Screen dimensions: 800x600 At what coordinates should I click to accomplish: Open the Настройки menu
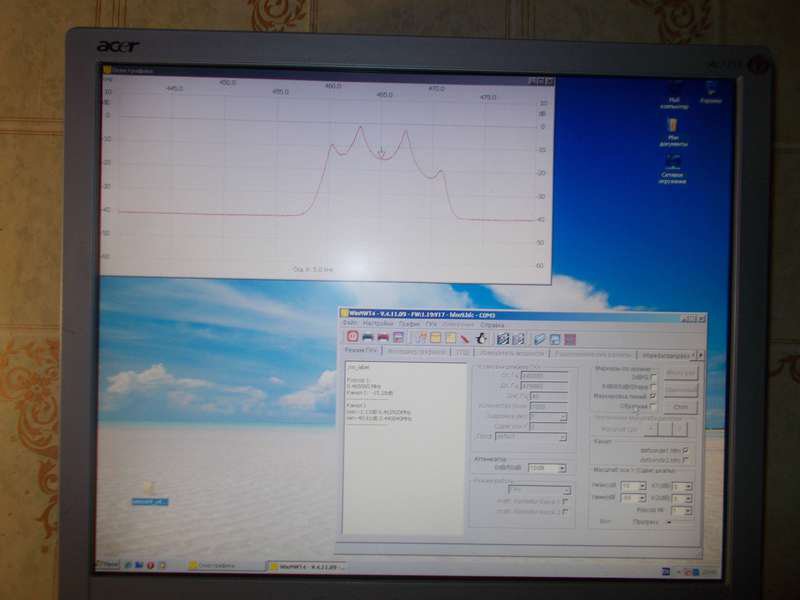point(378,324)
